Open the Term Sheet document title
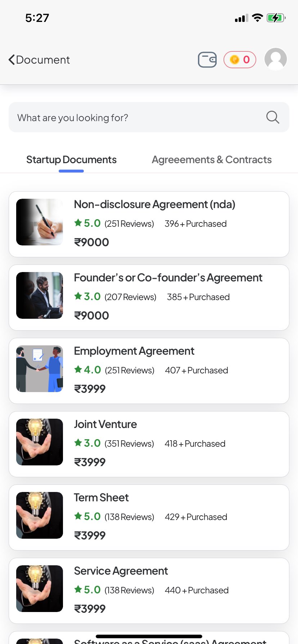 pos(101,497)
